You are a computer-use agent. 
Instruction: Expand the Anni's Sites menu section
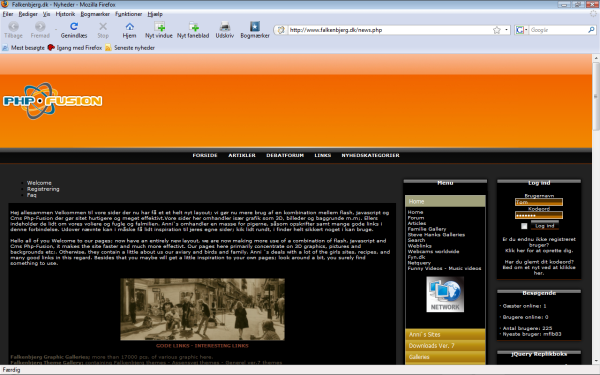(445, 334)
